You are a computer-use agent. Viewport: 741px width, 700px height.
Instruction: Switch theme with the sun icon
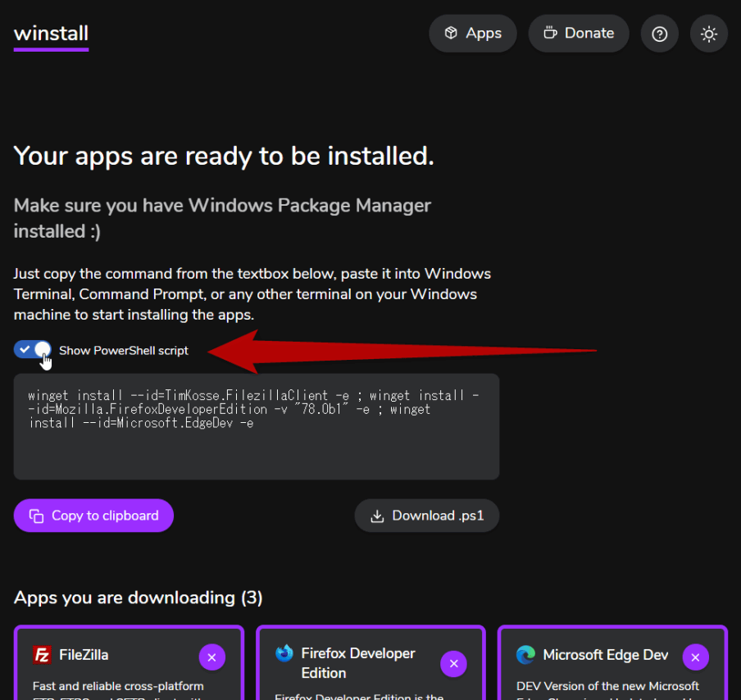click(708, 34)
